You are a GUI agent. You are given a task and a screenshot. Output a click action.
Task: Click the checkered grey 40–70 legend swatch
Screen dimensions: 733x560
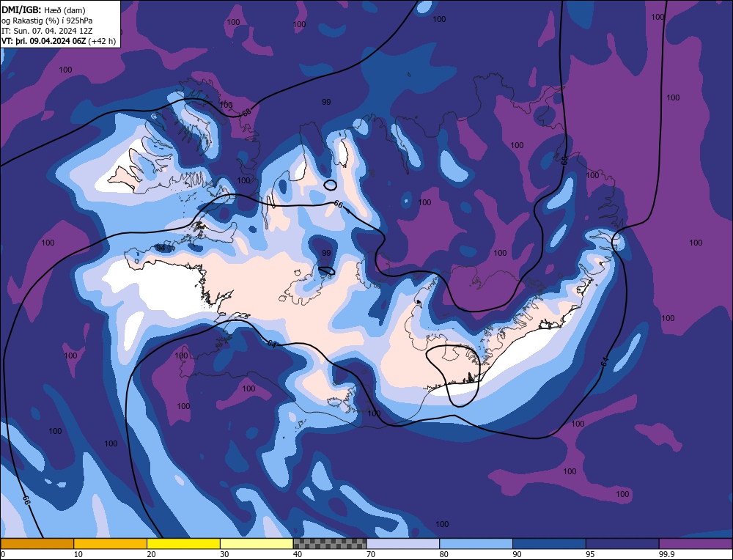click(x=330, y=543)
